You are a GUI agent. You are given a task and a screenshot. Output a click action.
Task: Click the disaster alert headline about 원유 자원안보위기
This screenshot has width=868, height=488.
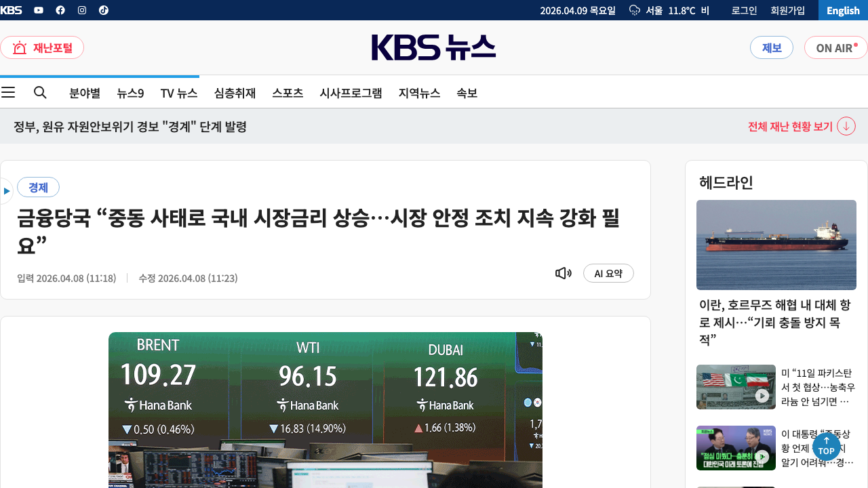pos(130,127)
